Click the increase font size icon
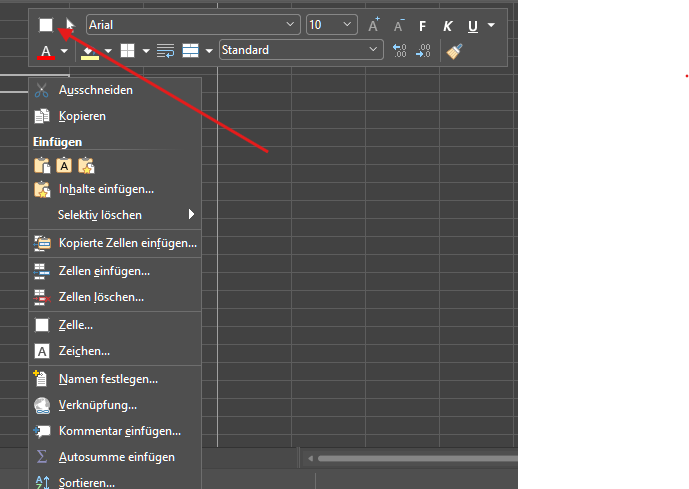The width and height of the screenshot is (689, 489). coord(374,25)
